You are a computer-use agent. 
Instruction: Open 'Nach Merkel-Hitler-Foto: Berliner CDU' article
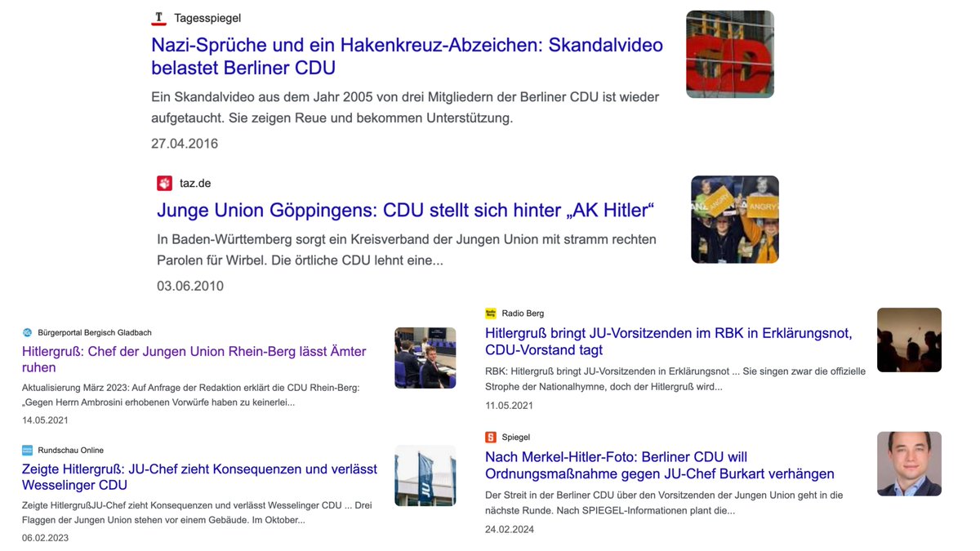(x=660, y=465)
